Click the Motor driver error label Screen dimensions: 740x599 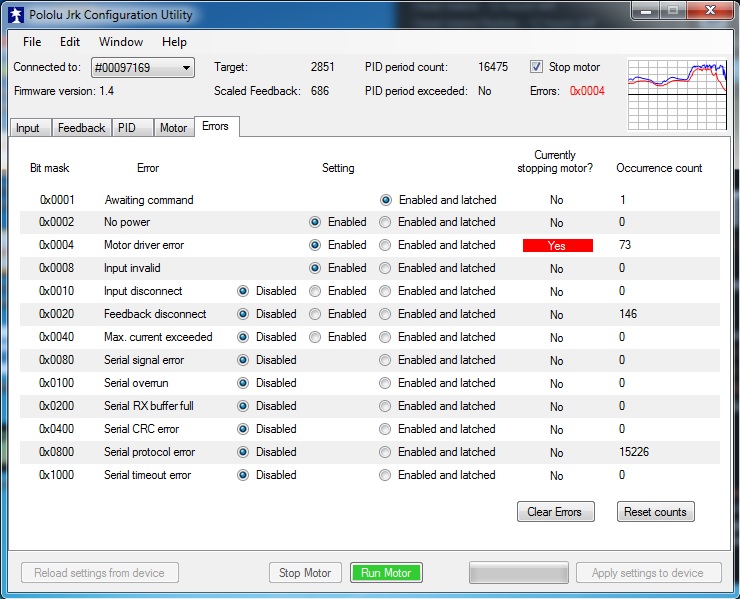pyautogui.click(x=144, y=245)
